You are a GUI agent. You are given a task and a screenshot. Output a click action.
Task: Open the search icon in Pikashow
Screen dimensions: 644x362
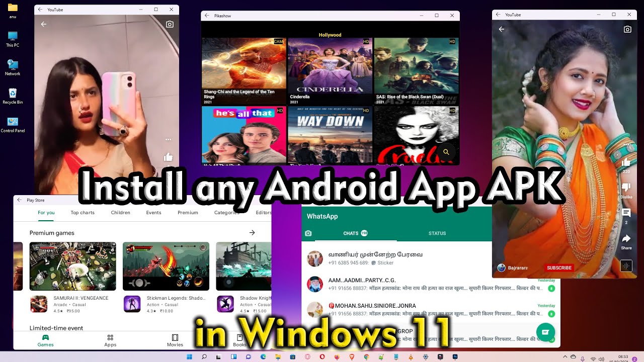tap(446, 152)
